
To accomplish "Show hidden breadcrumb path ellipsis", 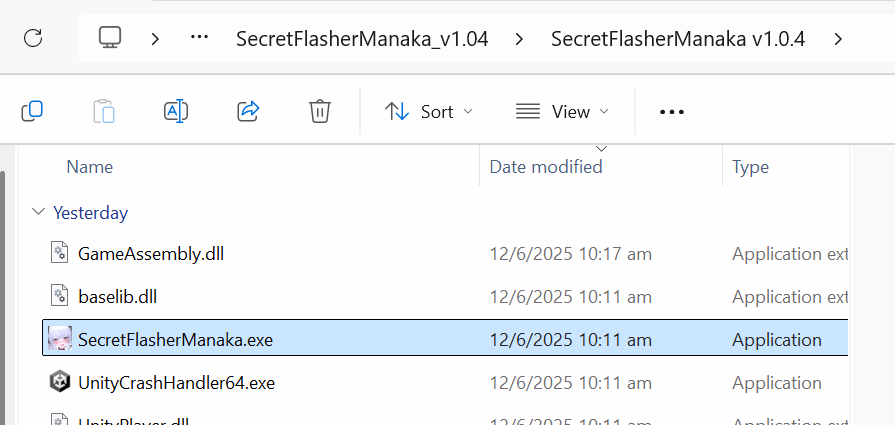I will coord(199,39).
